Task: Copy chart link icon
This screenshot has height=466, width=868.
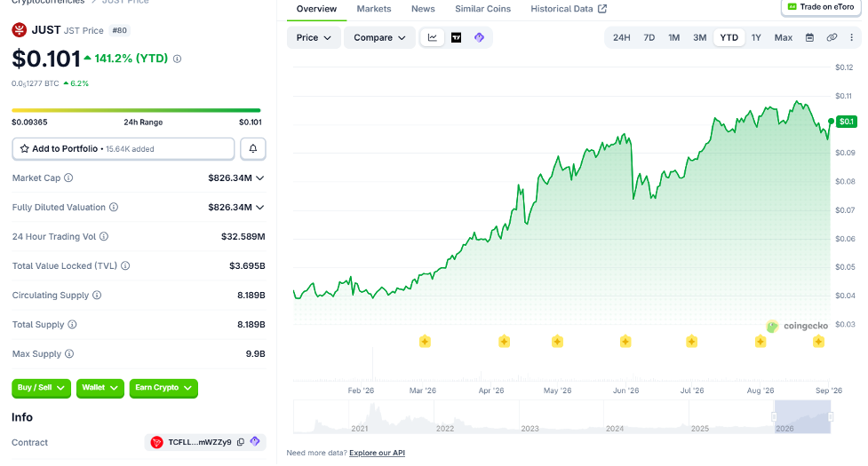Action: point(832,37)
